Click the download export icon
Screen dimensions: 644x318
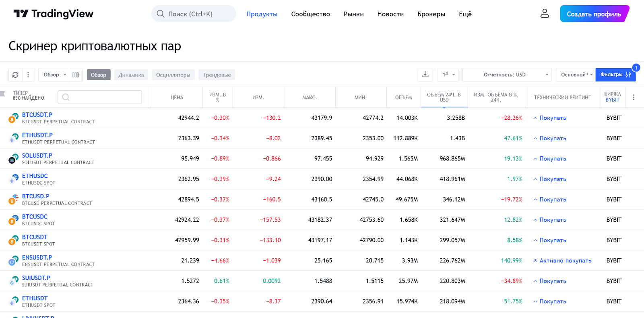pyautogui.click(x=425, y=75)
